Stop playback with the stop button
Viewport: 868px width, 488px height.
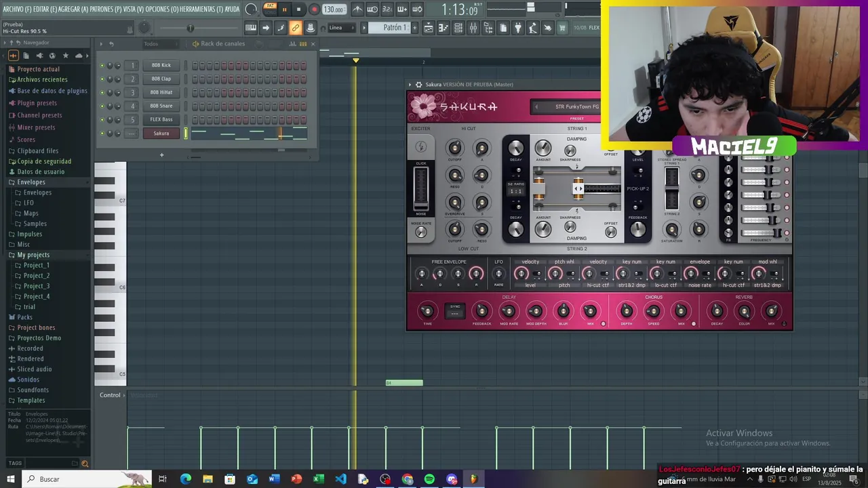298,9
